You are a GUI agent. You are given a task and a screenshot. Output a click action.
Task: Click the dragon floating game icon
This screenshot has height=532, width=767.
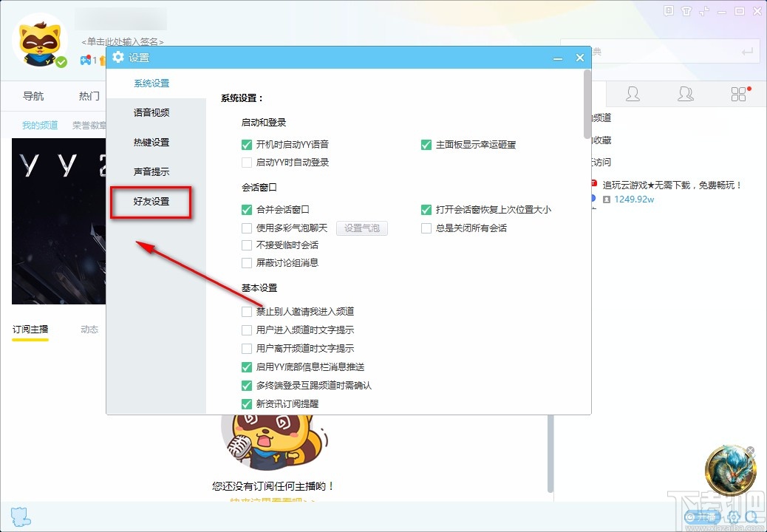(730, 471)
